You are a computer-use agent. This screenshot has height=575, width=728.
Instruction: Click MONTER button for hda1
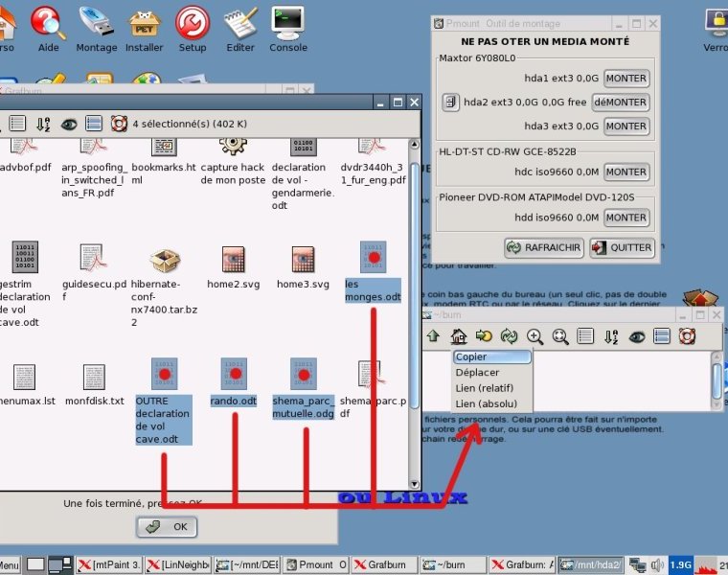(626, 79)
